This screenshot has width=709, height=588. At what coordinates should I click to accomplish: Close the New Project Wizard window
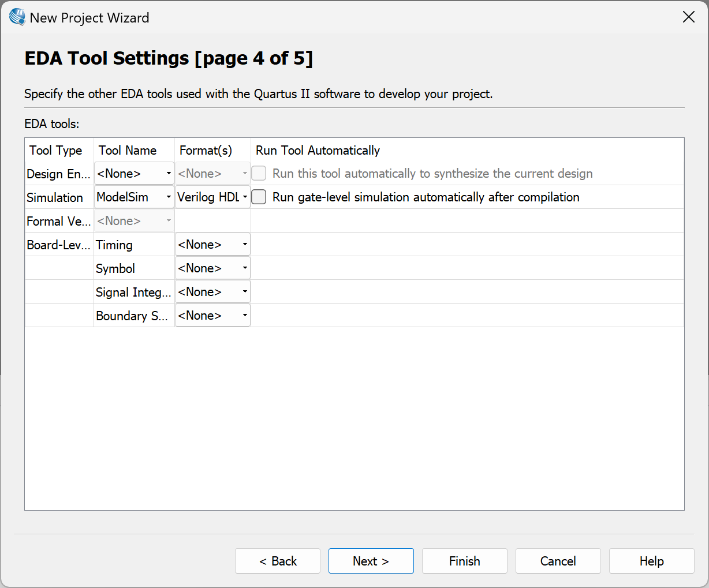click(x=688, y=17)
